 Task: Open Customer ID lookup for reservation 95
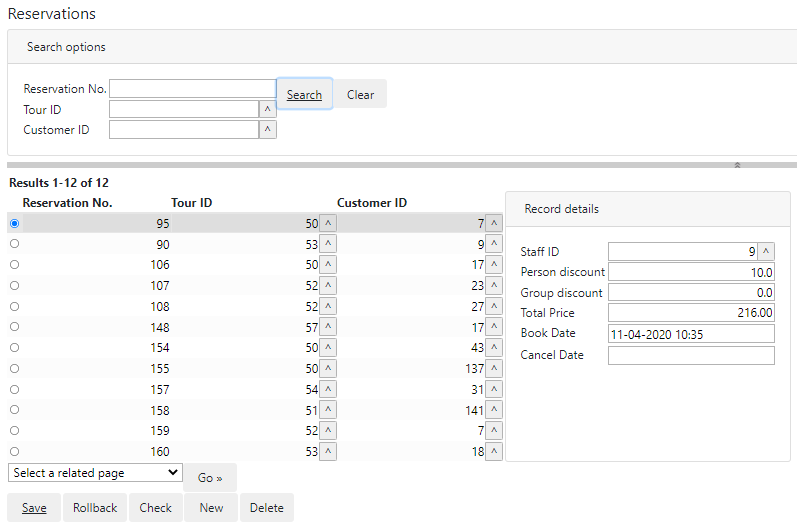tap(494, 223)
